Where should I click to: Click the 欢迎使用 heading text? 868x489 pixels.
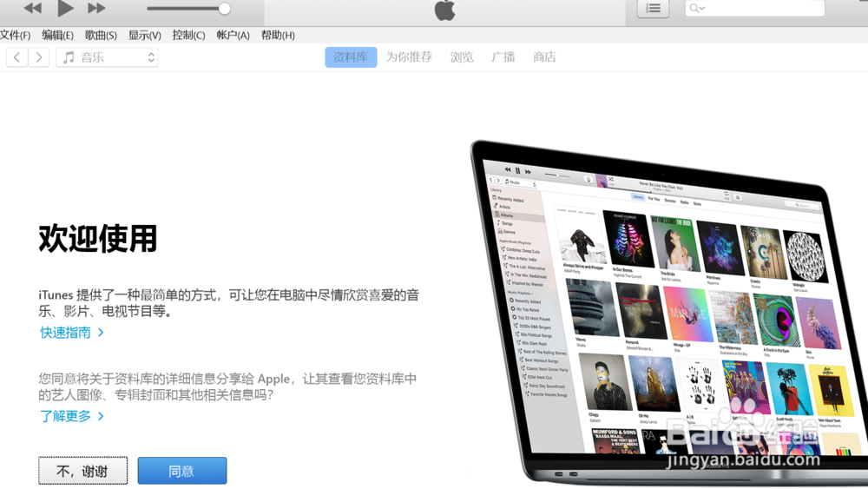click(x=98, y=239)
